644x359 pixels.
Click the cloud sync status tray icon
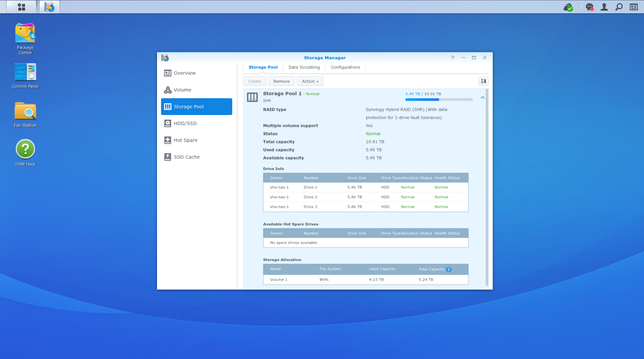pyautogui.click(x=568, y=7)
